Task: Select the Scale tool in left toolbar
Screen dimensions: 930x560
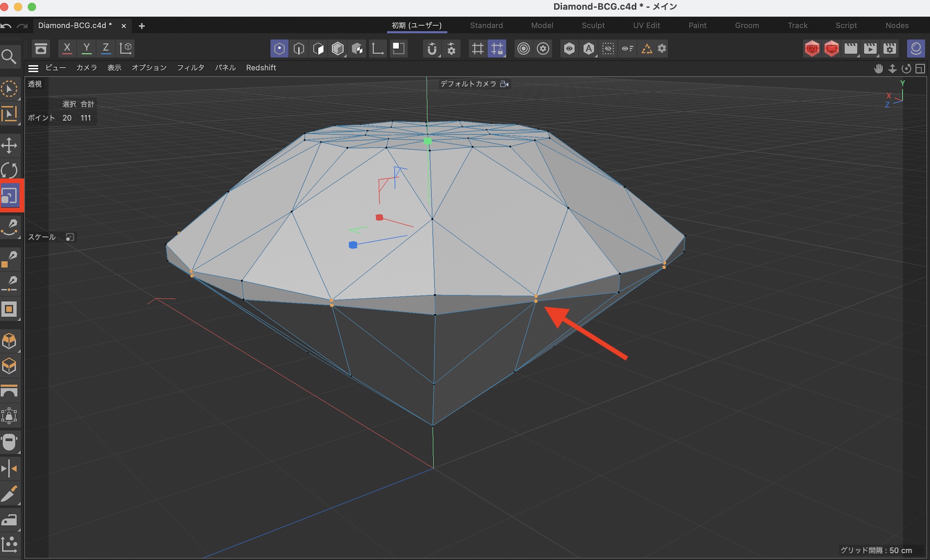Action: click(x=9, y=196)
